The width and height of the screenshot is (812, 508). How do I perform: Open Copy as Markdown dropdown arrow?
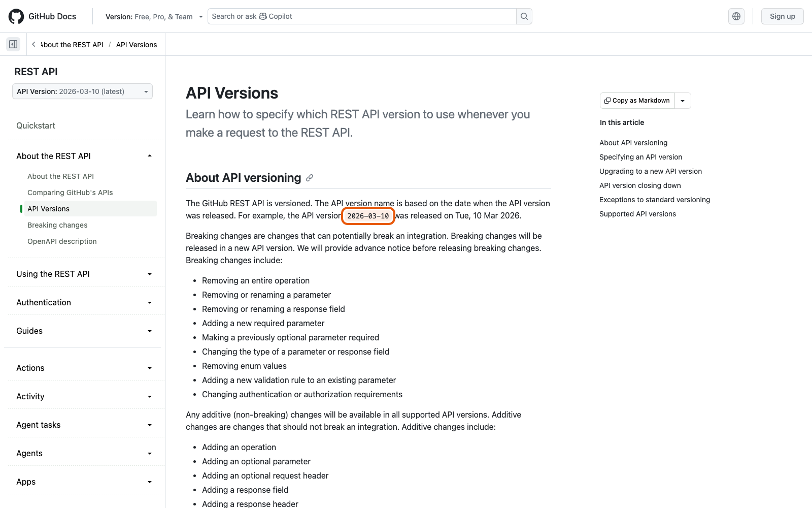tap(683, 101)
